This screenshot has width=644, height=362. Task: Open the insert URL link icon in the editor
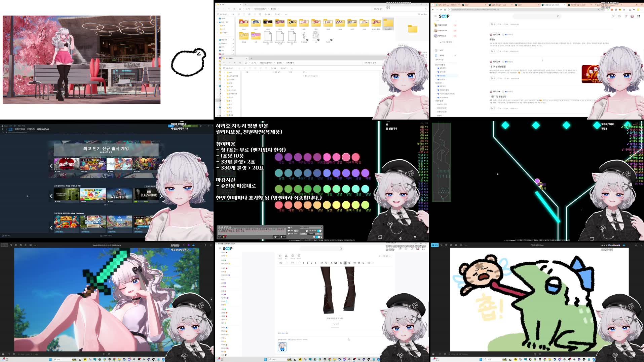[x=354, y=263]
